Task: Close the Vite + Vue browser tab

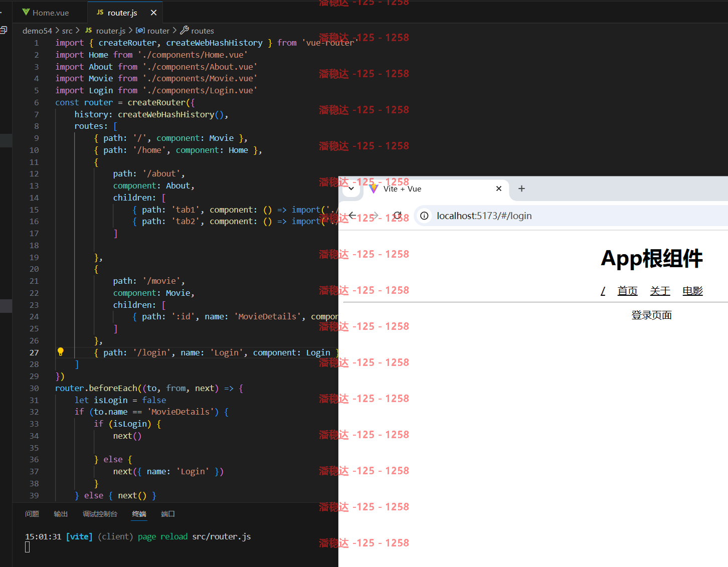Action: 498,188
